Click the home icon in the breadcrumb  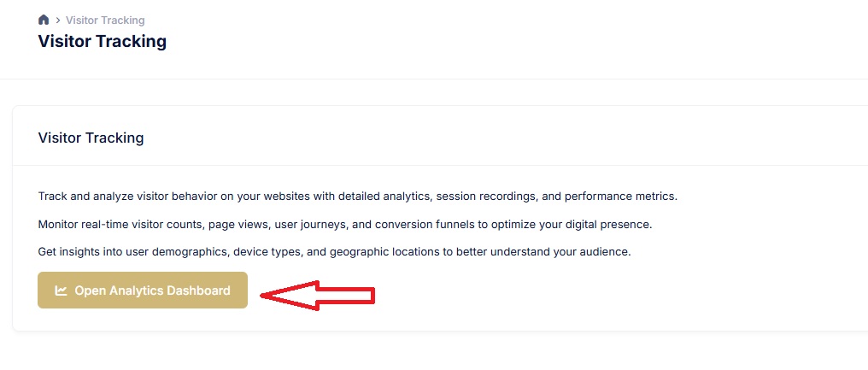(44, 20)
